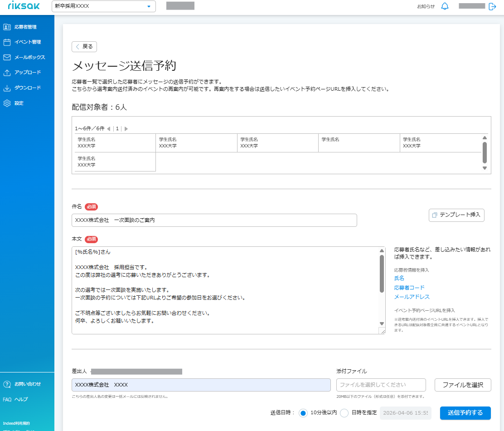Click the message body scrollbar thumb
Screen dimensions: 504x431
pyautogui.click(x=382, y=274)
